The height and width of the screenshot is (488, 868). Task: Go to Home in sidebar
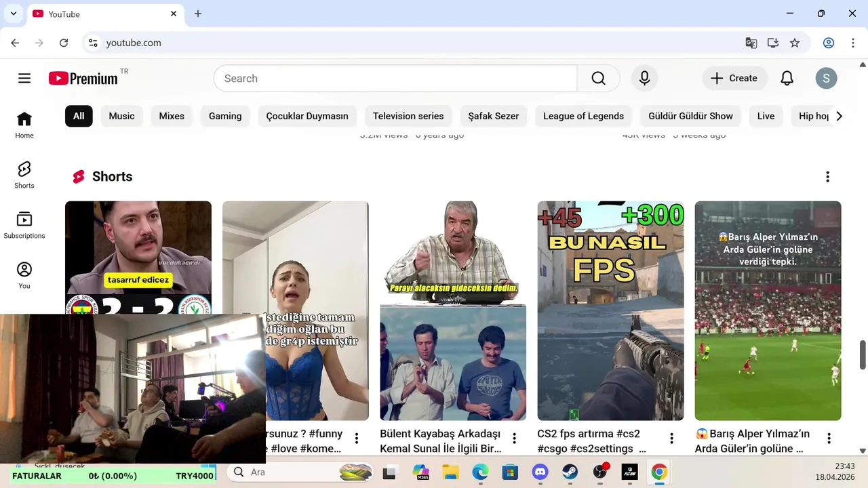pos(24,125)
